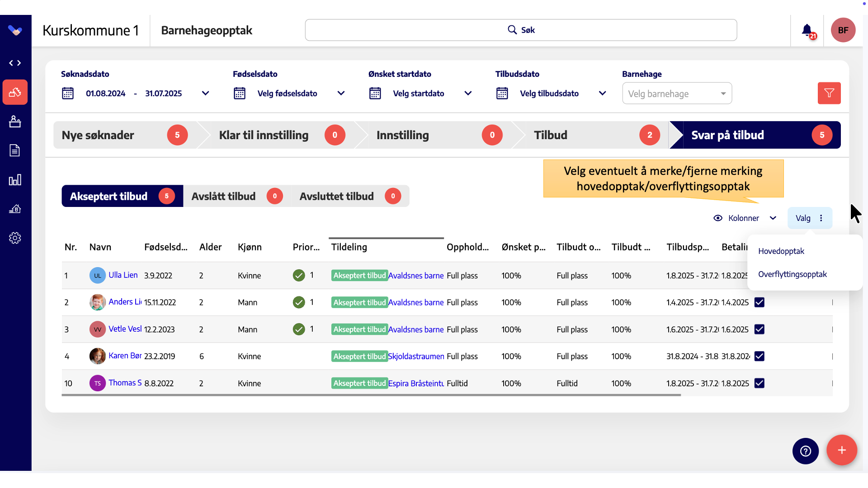Sort by the Alder column header

[x=210, y=247]
